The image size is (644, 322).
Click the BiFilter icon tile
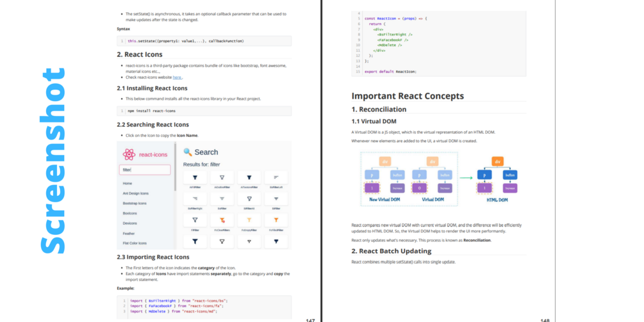click(x=276, y=198)
